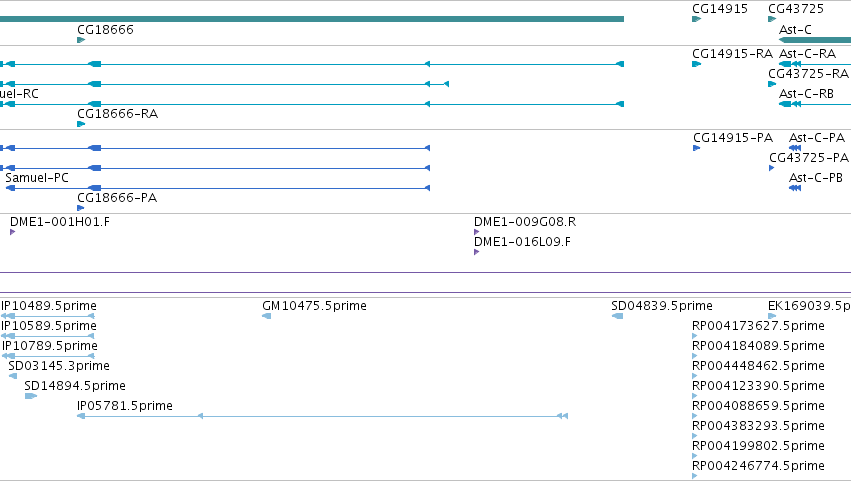Select the RP004246774.5prime EST label
The width and height of the screenshot is (851, 481).
(x=758, y=466)
